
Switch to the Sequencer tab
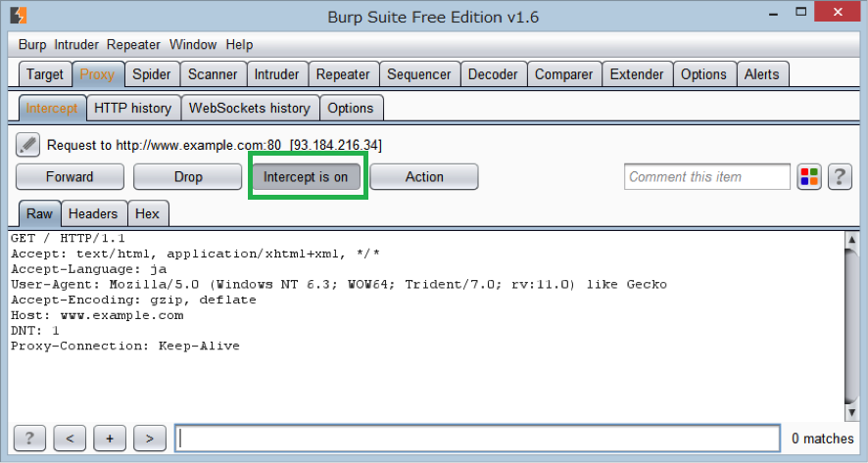point(419,74)
